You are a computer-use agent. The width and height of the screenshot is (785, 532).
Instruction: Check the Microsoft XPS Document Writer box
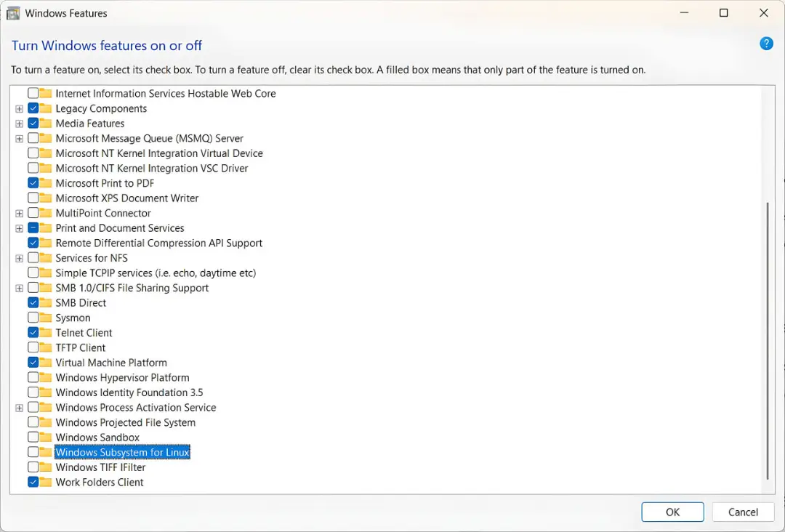33,198
